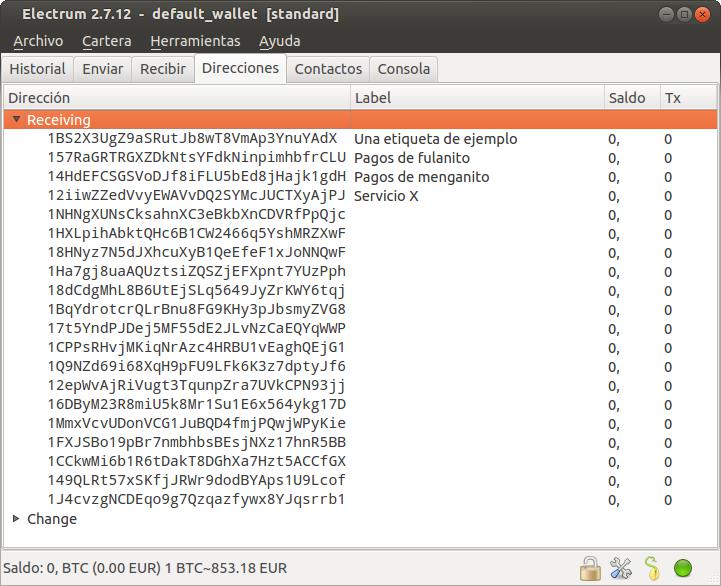
Task: Click the seed icon in status bar
Action: pyautogui.click(x=652, y=569)
